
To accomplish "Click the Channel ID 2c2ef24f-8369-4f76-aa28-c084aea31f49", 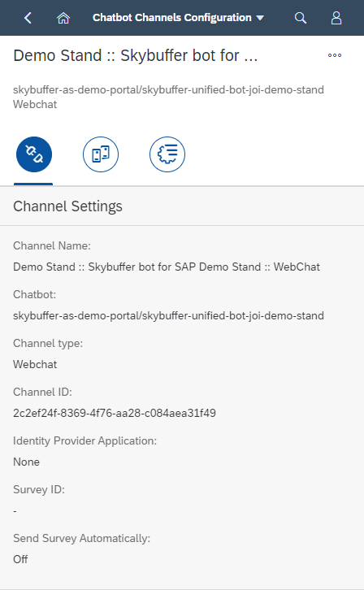I will (115, 413).
